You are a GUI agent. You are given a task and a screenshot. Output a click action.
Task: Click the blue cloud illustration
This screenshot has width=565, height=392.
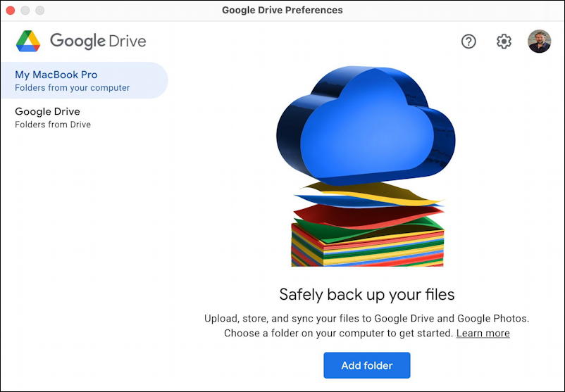[366, 125]
